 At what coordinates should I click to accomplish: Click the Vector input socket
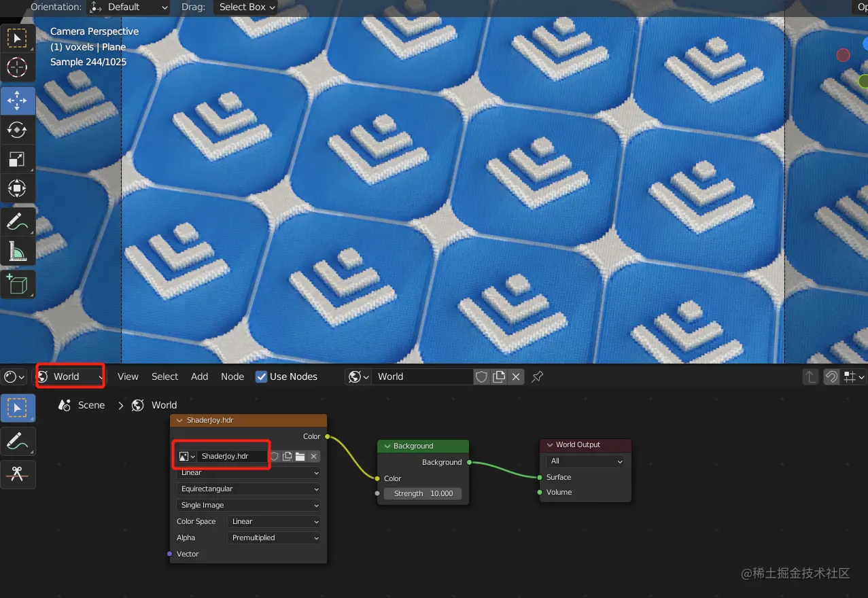(x=169, y=554)
